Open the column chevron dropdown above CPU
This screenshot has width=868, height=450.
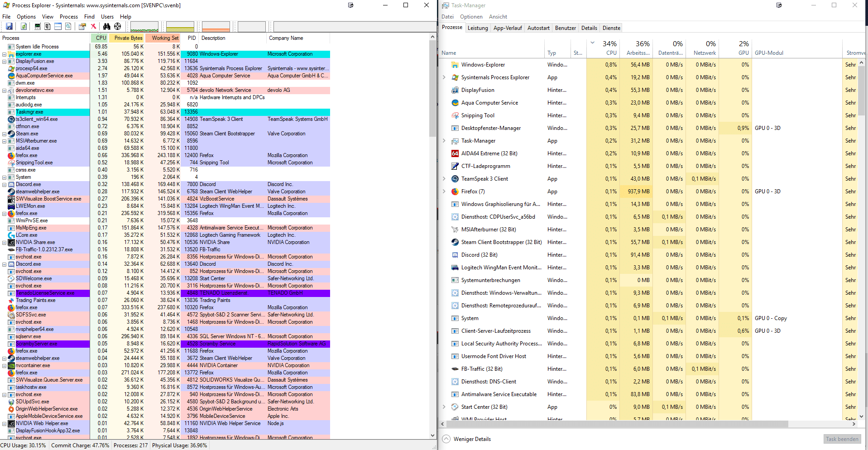click(592, 43)
